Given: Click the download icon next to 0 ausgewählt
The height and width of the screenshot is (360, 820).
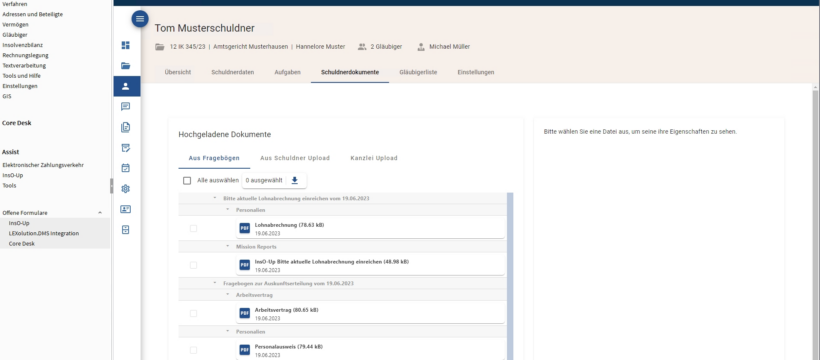Looking at the screenshot, I should (294, 181).
